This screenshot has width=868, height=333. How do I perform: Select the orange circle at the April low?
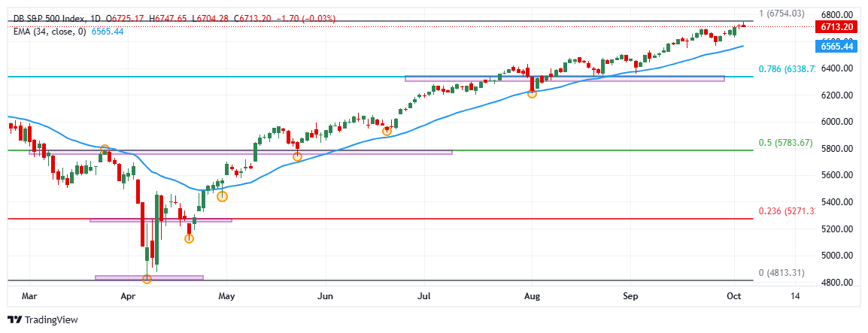[x=147, y=279]
